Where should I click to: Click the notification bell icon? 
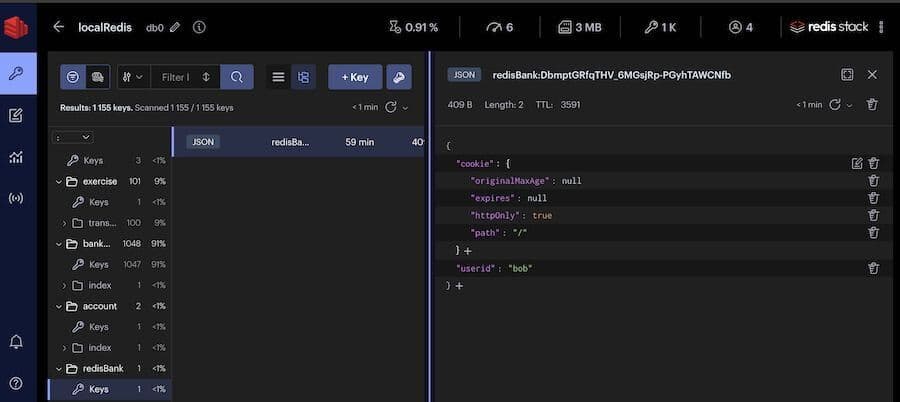[x=16, y=342]
